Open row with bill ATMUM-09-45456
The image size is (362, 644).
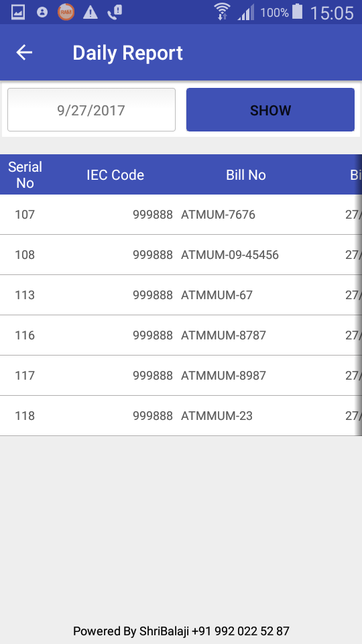(181, 255)
